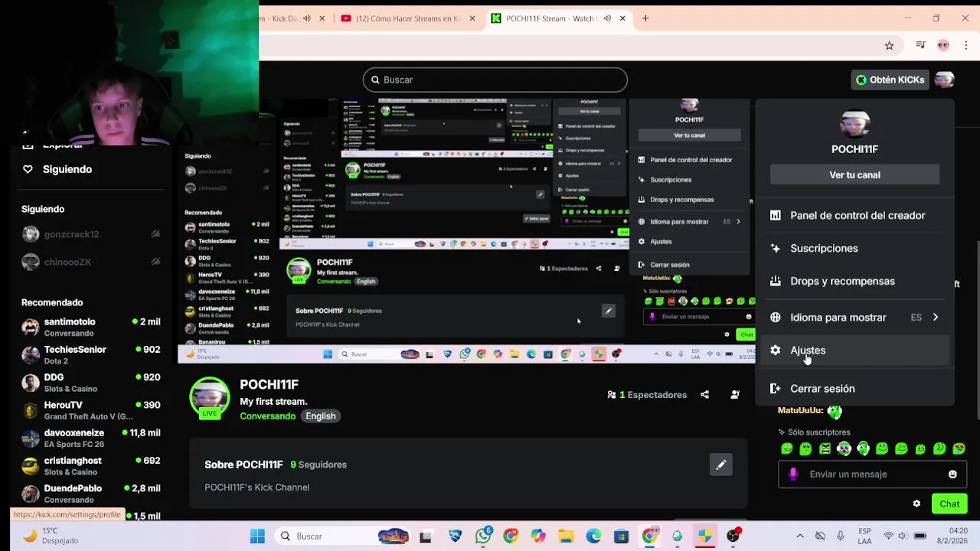This screenshot has height=551, width=980.
Task: Click the emote in MatuUuUu's chat message
Action: pyautogui.click(x=835, y=412)
